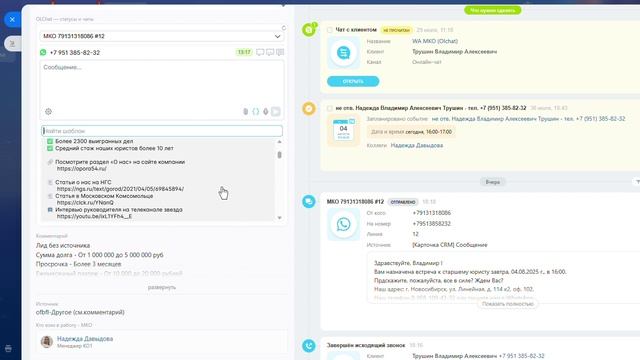Click the 'Завершён исходящий звонок' heading
The image size is (640, 360).
366,345
